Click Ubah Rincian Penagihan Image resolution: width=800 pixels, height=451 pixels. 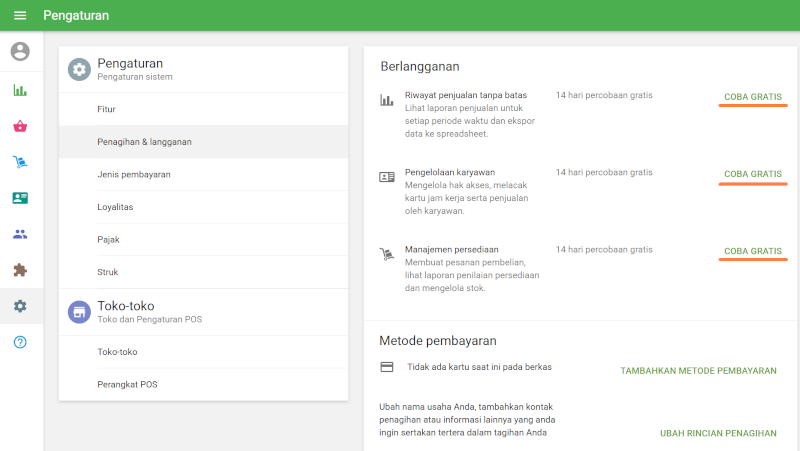click(718, 433)
